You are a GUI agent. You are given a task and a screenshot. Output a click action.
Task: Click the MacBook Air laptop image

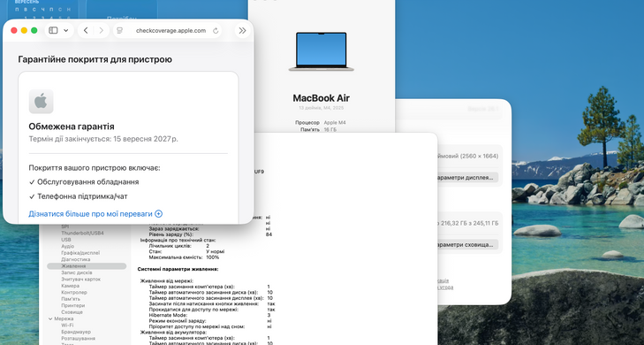tap(322, 51)
